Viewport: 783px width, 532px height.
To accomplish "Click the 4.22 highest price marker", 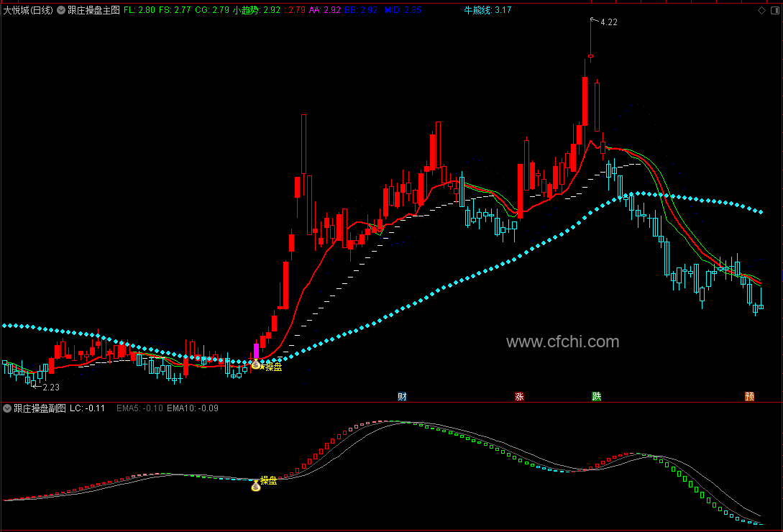I will pyautogui.click(x=609, y=22).
